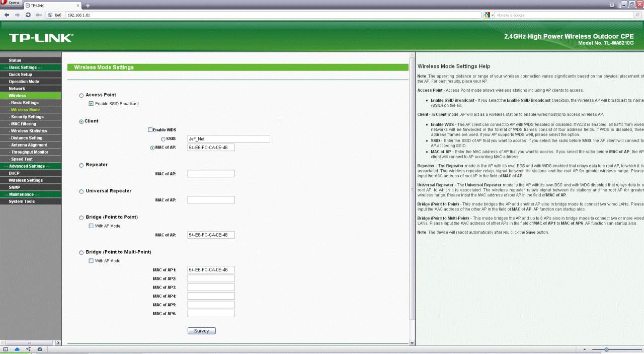
Task: Click the Survey button
Action: pos(202,331)
